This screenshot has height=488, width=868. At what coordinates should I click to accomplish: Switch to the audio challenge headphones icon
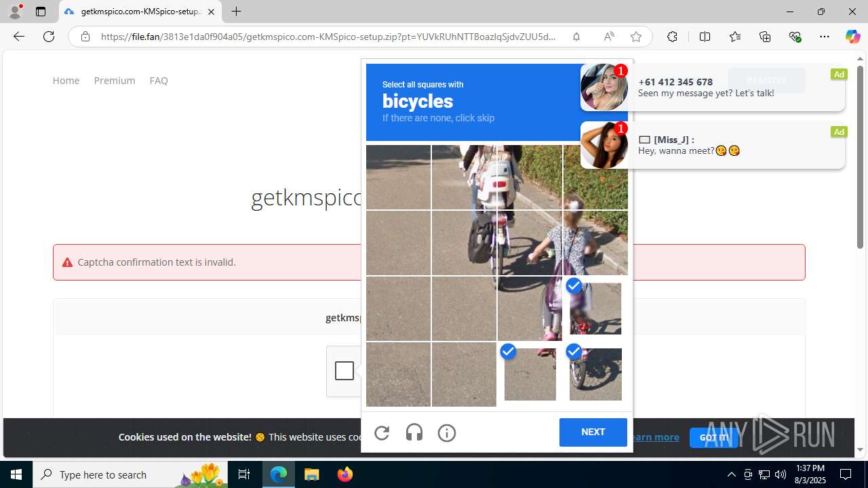tap(414, 433)
